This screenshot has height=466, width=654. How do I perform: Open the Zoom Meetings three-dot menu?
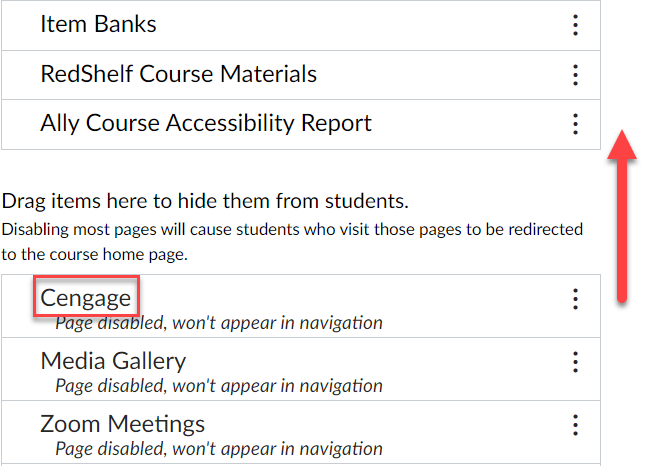(575, 425)
